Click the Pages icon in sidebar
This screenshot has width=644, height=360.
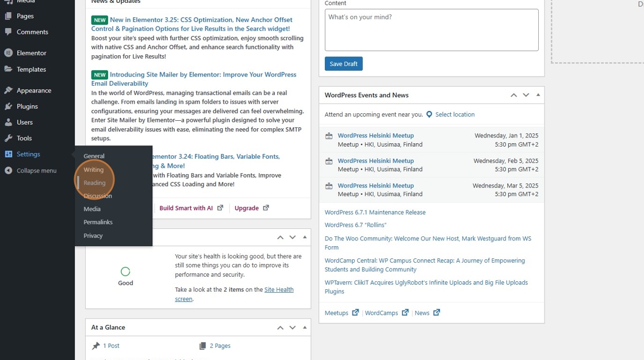coord(8,16)
